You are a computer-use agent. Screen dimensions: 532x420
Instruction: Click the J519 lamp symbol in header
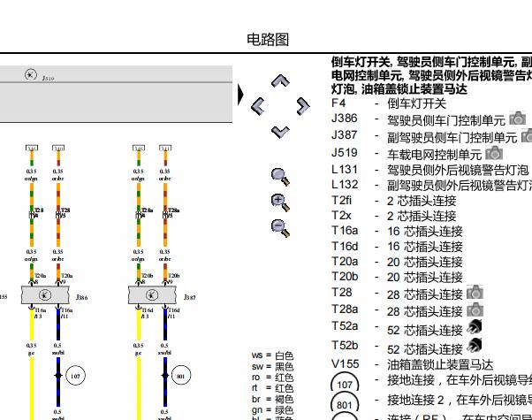(x=31, y=74)
